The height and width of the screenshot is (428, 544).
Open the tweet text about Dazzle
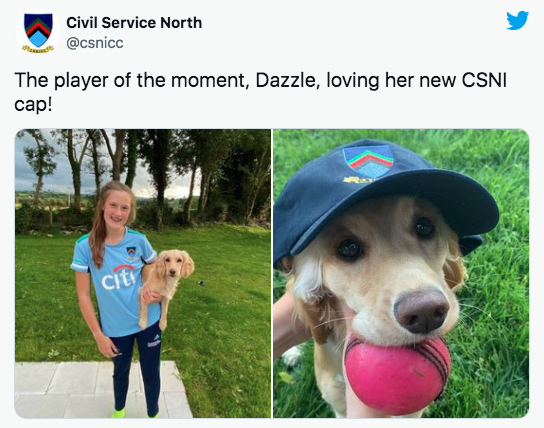pos(261,91)
